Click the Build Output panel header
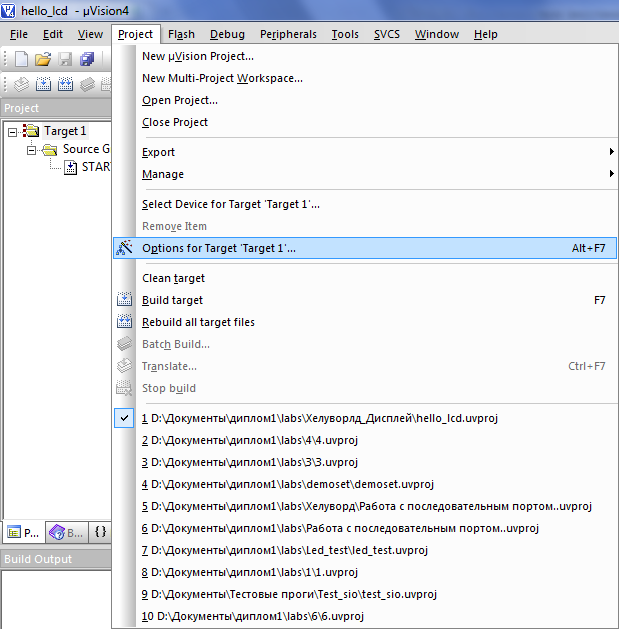The height and width of the screenshot is (629, 619). tap(56, 559)
